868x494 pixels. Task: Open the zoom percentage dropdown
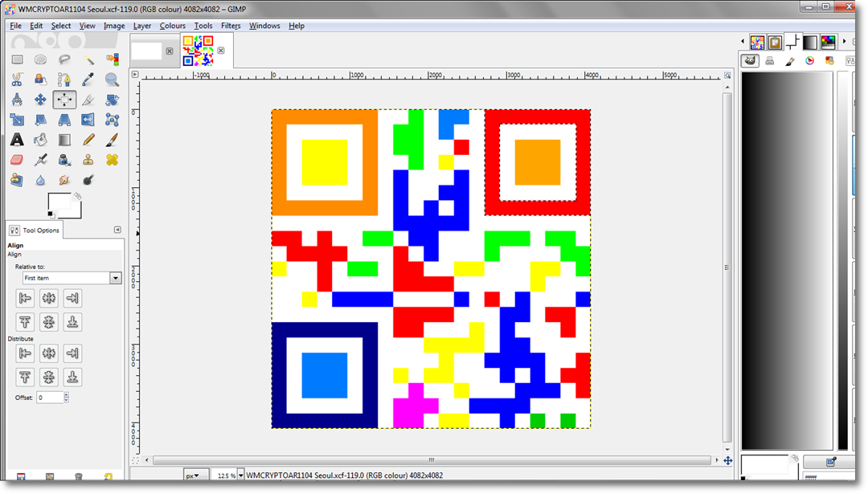pyautogui.click(x=240, y=476)
